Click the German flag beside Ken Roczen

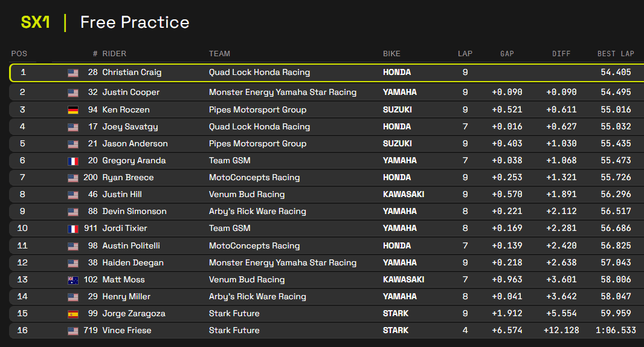pyautogui.click(x=73, y=110)
